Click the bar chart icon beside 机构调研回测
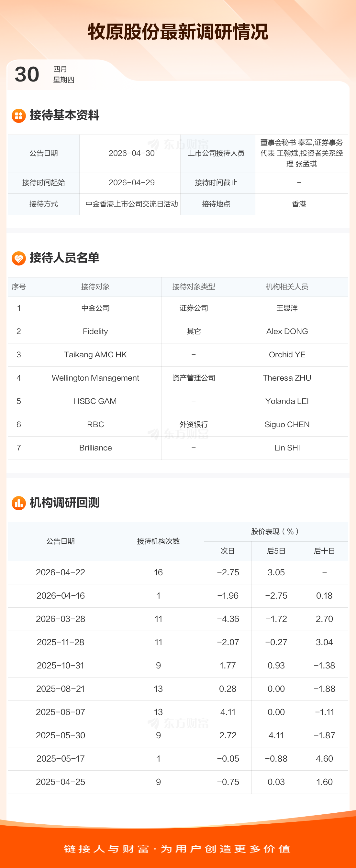 [18, 503]
